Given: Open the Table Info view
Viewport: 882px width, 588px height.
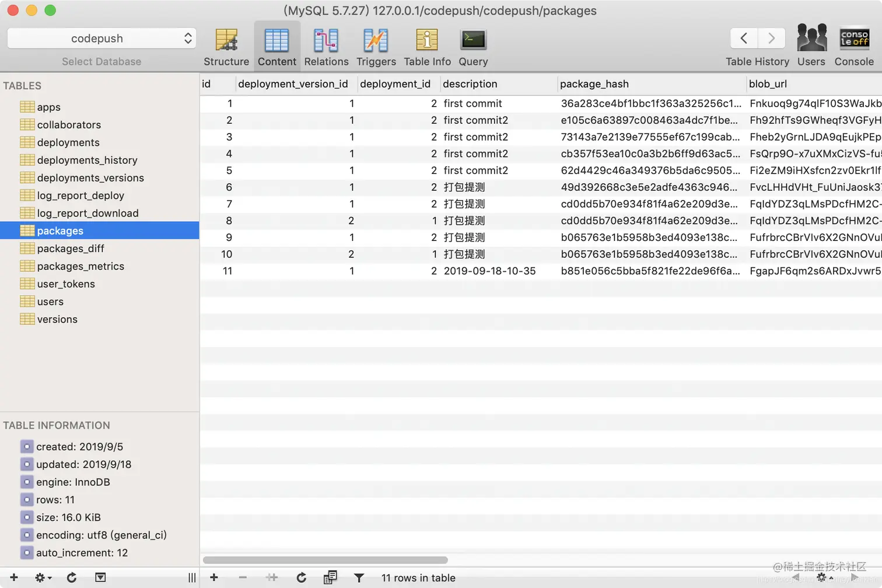Looking at the screenshot, I should click(x=427, y=47).
